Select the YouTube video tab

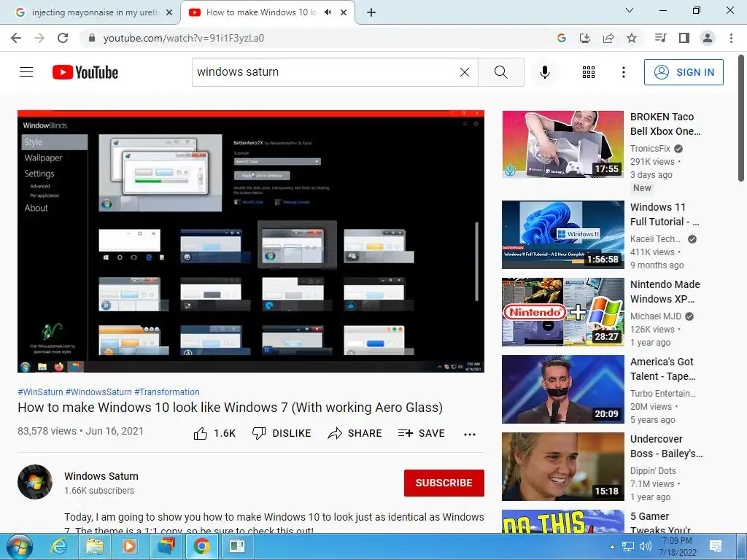point(261,12)
